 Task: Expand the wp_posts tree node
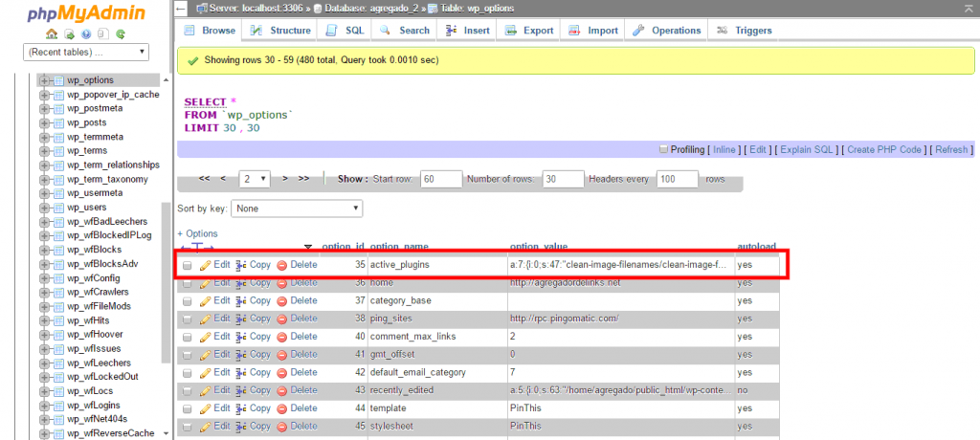(44, 123)
